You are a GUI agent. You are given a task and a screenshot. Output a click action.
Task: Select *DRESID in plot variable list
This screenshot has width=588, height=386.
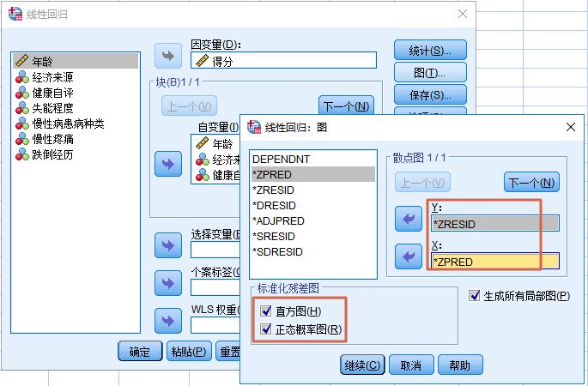click(x=312, y=205)
